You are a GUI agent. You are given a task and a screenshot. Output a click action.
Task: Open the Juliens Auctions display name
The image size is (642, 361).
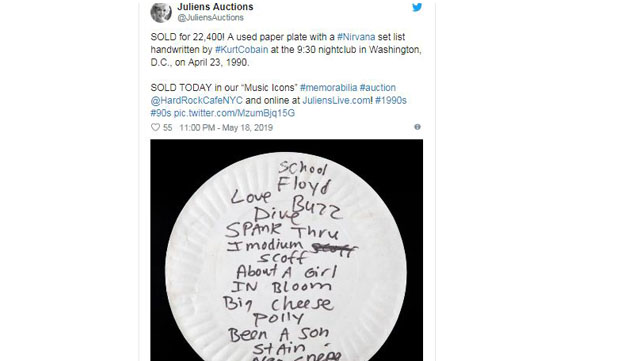(215, 7)
